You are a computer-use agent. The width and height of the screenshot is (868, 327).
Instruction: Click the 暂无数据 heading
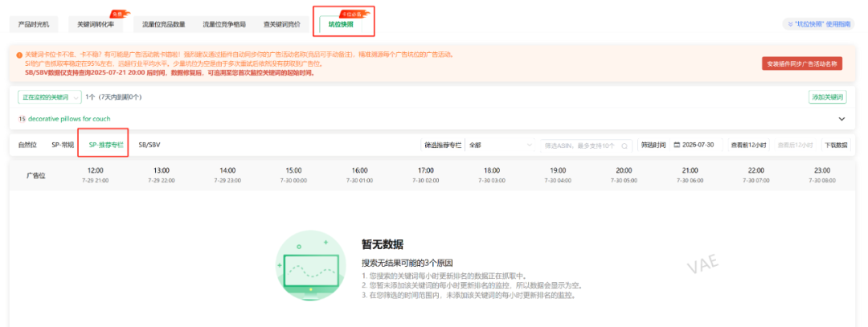383,244
